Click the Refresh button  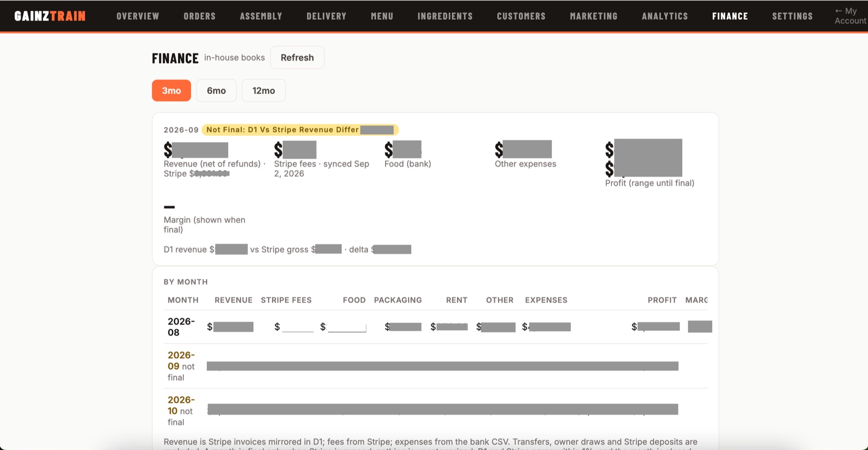pyautogui.click(x=297, y=57)
